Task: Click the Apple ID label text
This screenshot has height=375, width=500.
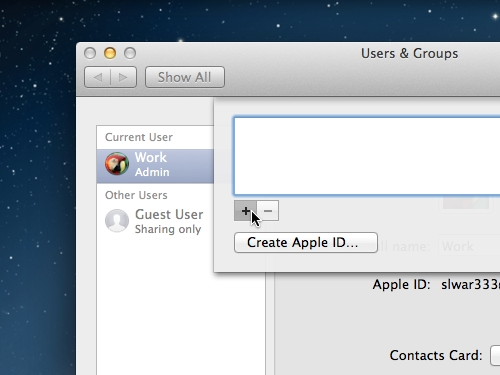Action: pos(402,285)
